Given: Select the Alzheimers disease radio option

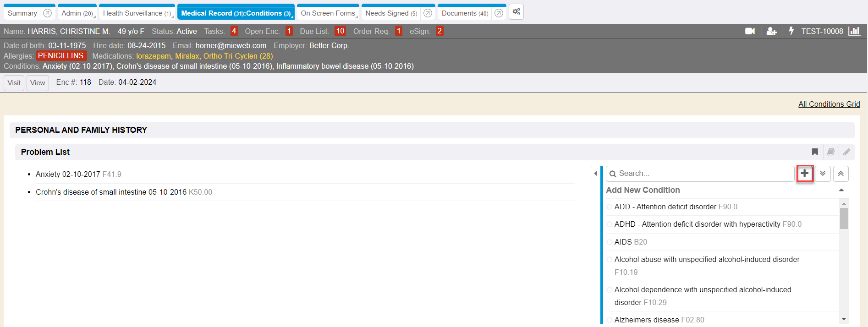Looking at the screenshot, I should [610, 320].
